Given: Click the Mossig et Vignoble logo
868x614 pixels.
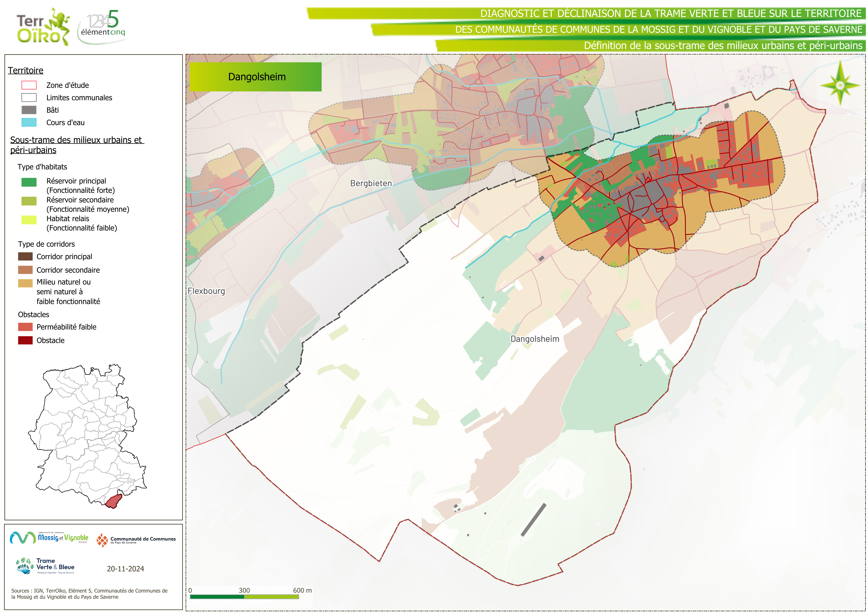Looking at the screenshot, I should 49,538.
